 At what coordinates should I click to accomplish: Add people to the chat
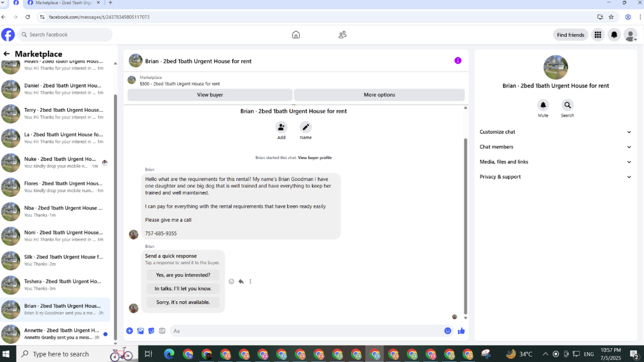pyautogui.click(x=281, y=128)
